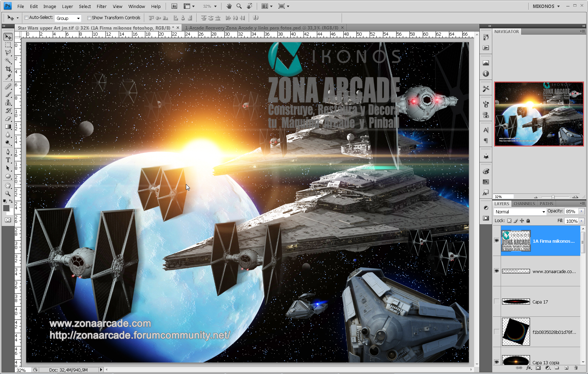Switch to the Channels tab
The width and height of the screenshot is (588, 374).
tap(524, 204)
